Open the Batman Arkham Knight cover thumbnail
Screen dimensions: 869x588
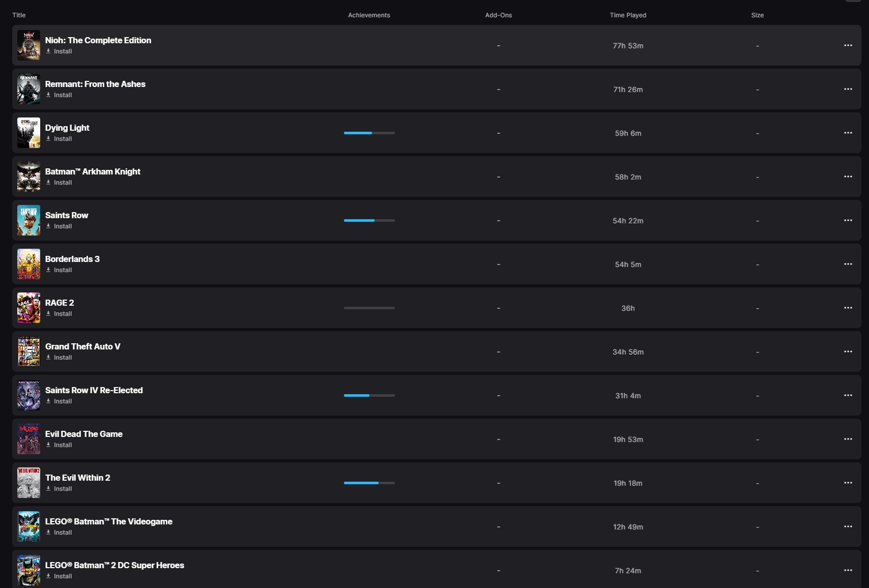point(28,177)
